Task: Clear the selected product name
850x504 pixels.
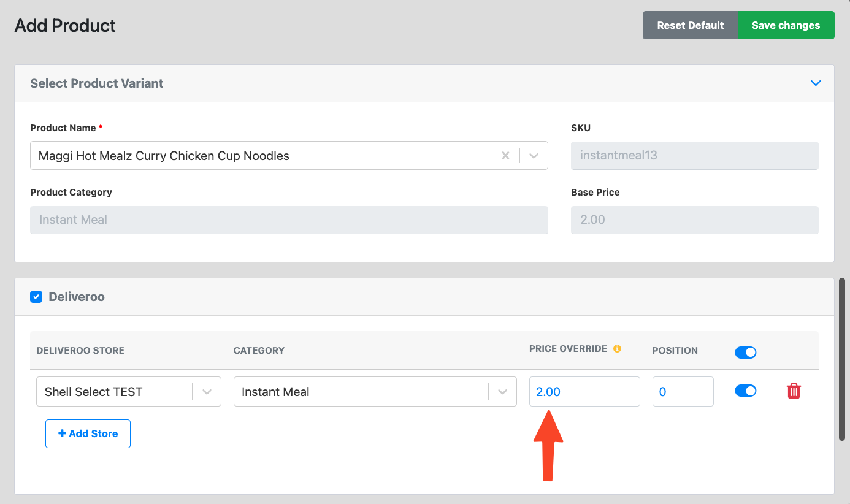Action: [505, 156]
